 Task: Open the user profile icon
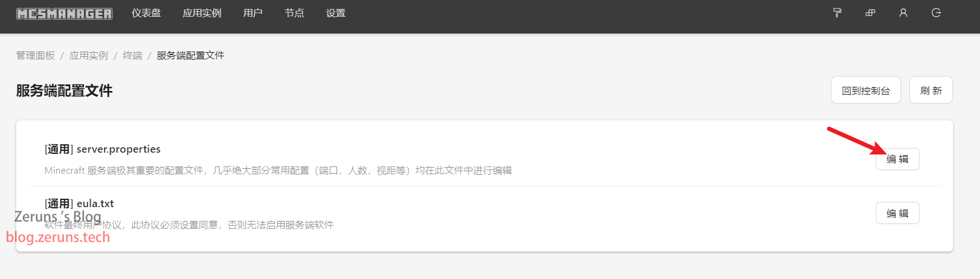click(903, 13)
